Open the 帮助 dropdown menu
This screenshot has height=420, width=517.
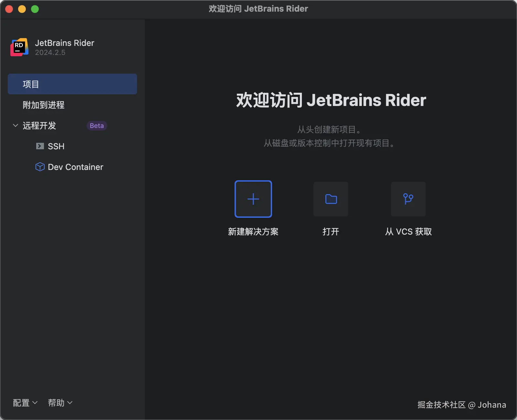60,403
